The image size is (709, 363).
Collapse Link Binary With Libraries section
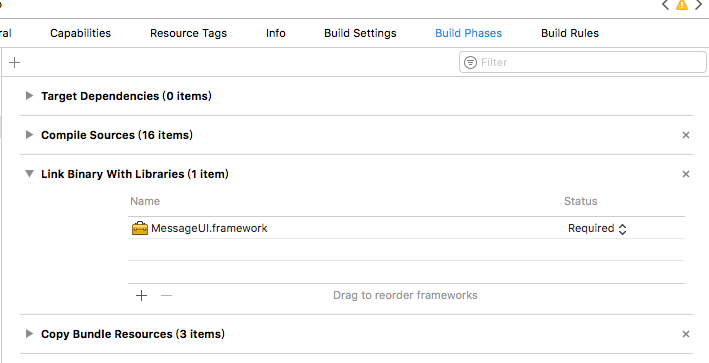(x=29, y=174)
